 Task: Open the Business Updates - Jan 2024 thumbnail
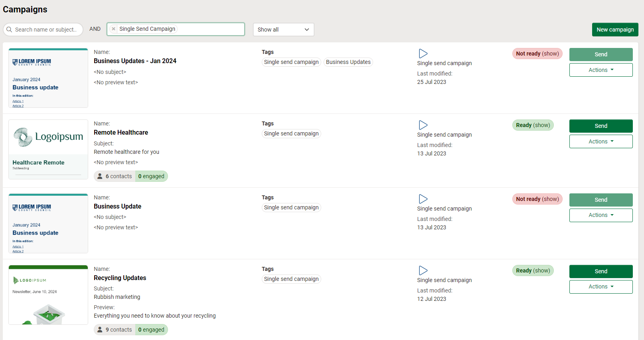click(48, 78)
